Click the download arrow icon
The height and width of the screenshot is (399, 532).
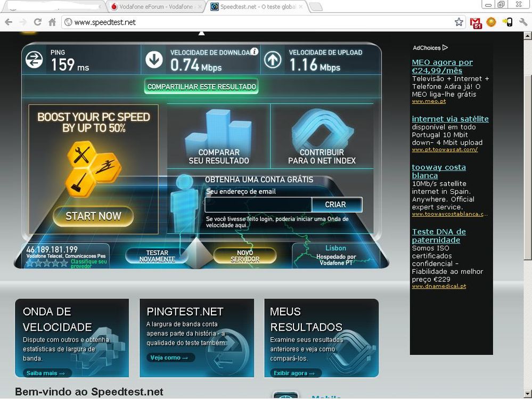pyautogui.click(x=154, y=60)
